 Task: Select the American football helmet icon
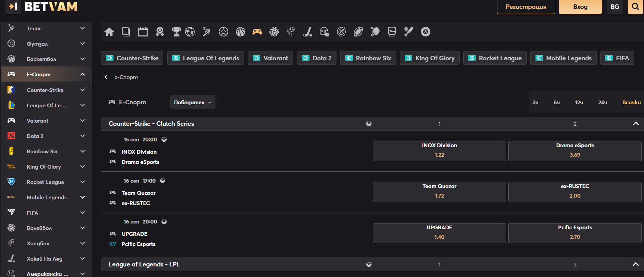pos(325,32)
